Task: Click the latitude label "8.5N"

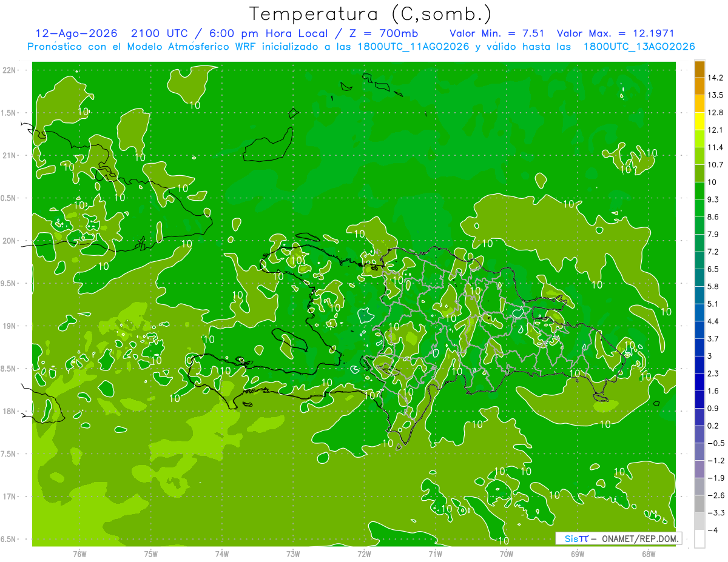Action: click(x=9, y=369)
